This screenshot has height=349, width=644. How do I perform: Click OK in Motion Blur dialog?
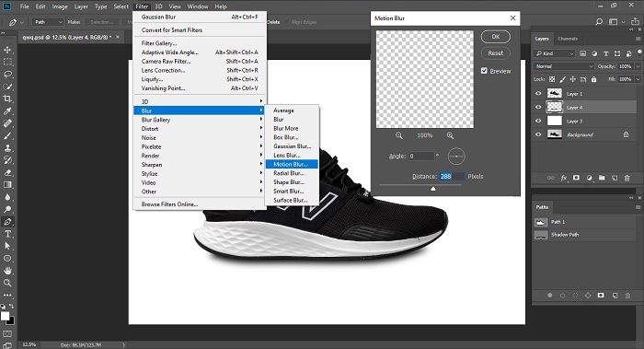(496, 37)
